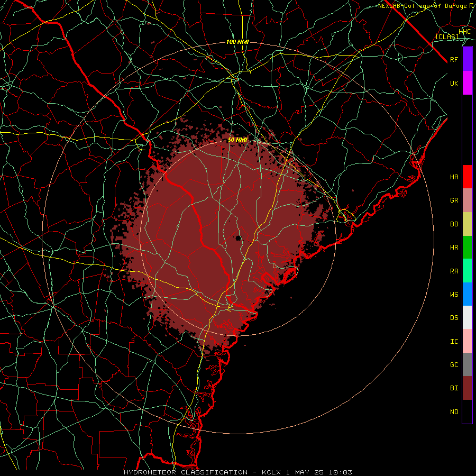
Task: Click the 1 MAY 25 date text
Action: [305, 472]
